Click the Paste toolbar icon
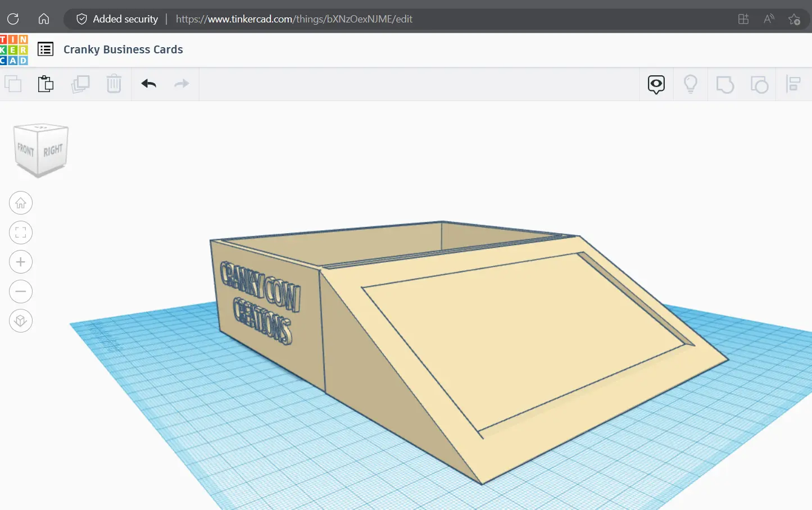Image resolution: width=812 pixels, height=510 pixels. point(46,84)
